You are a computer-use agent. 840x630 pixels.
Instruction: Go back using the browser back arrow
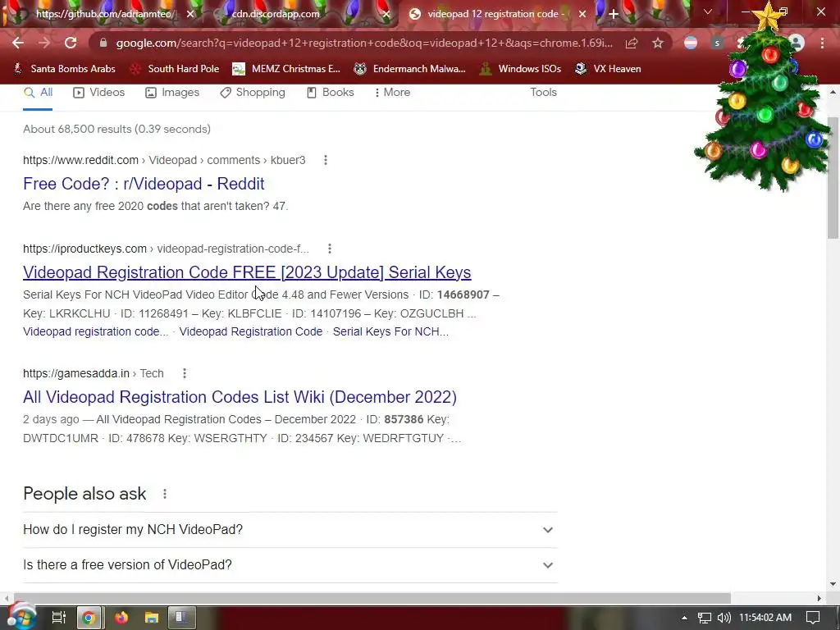coord(18,43)
